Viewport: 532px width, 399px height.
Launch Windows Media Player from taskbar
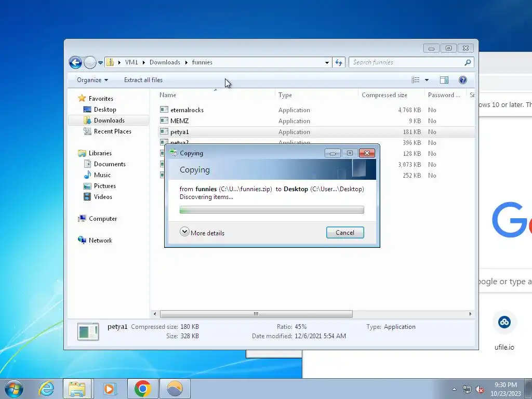pos(109,389)
